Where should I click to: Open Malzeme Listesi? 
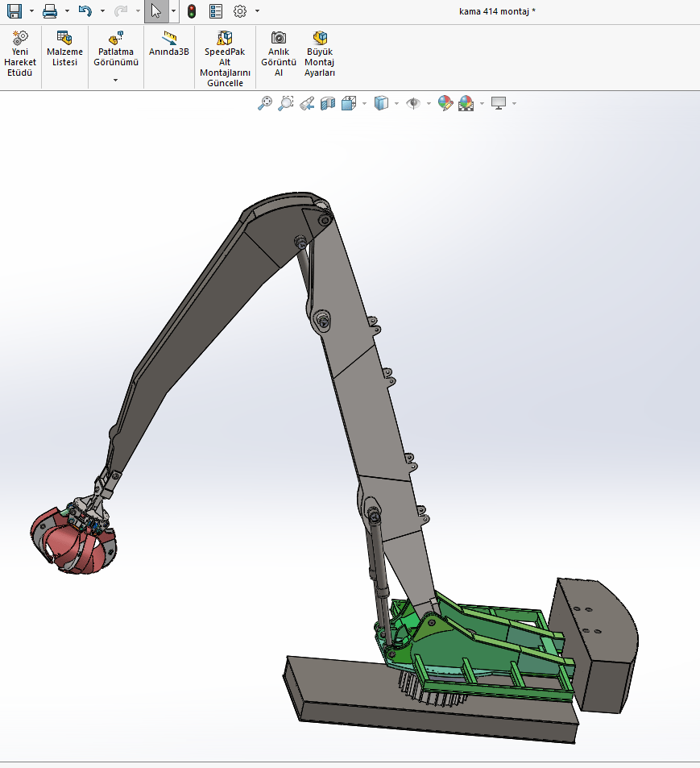64,50
